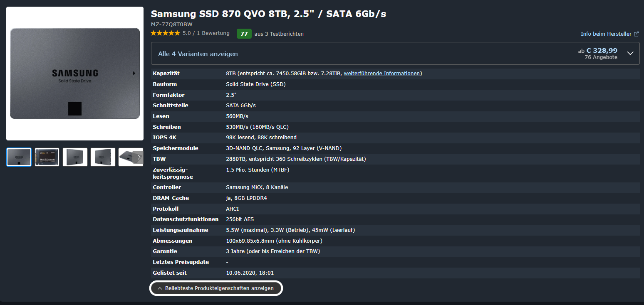Image resolution: width=644 pixels, height=305 pixels.
Task: Click the next arrow in thumbnail strip
Action: pyautogui.click(x=139, y=157)
